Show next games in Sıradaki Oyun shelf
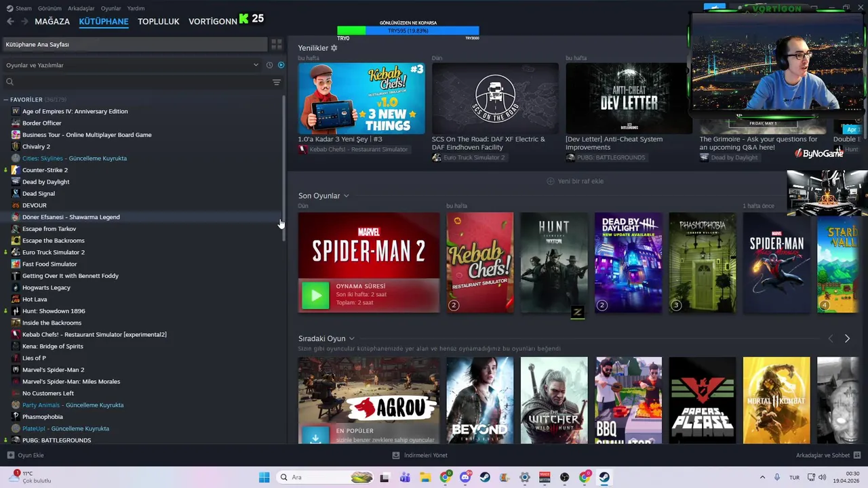This screenshot has width=868, height=488. click(847, 338)
